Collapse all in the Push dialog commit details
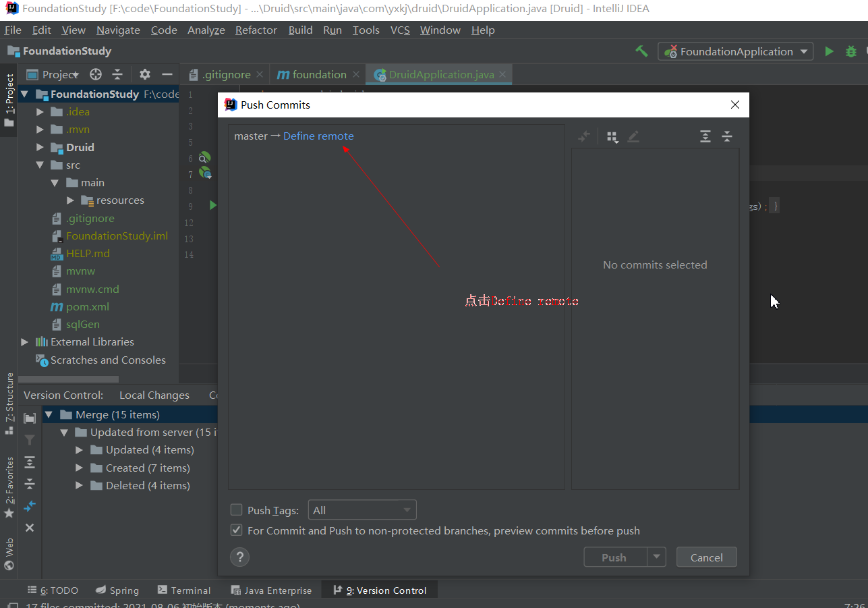The image size is (868, 608). pyautogui.click(x=727, y=136)
